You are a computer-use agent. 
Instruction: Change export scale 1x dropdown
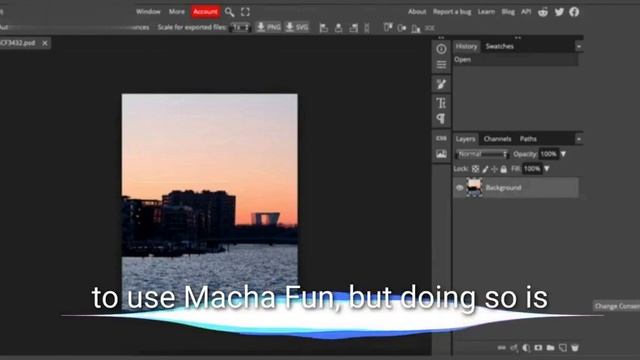pos(240,27)
